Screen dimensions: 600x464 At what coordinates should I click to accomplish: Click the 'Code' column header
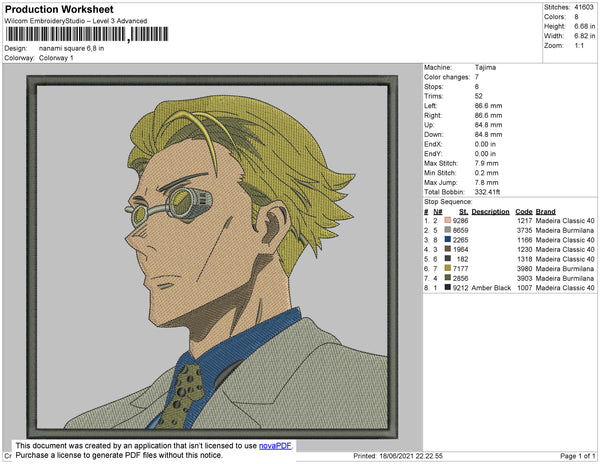524,212
